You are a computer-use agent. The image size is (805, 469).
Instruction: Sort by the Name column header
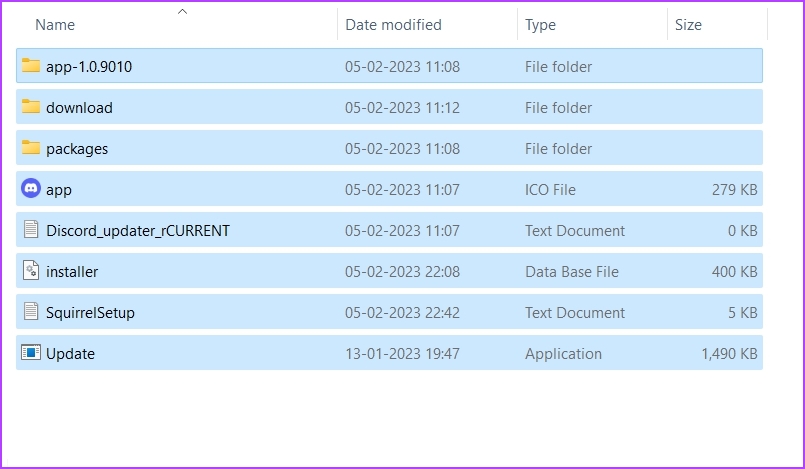55,25
